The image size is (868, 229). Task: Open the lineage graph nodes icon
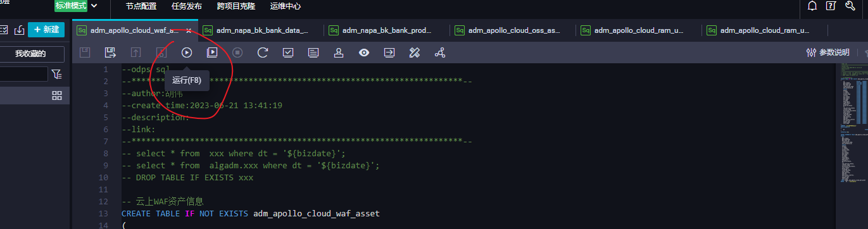(440, 53)
